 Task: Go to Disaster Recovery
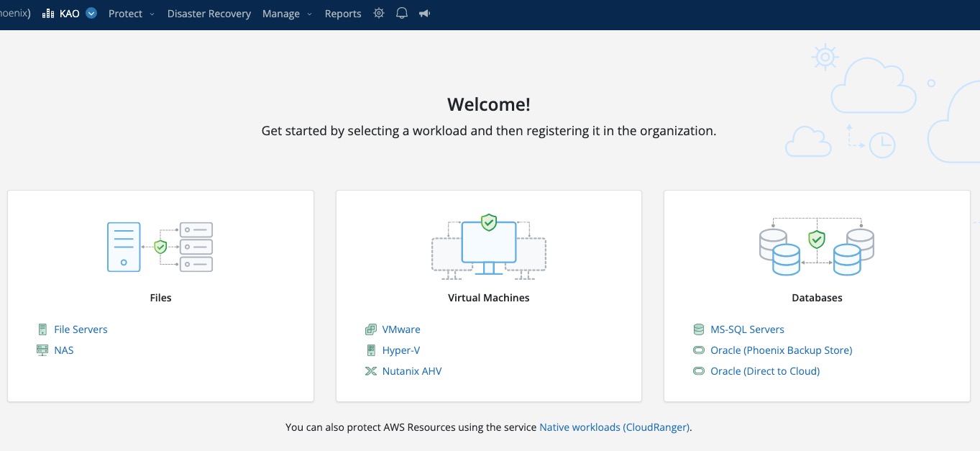pos(209,14)
